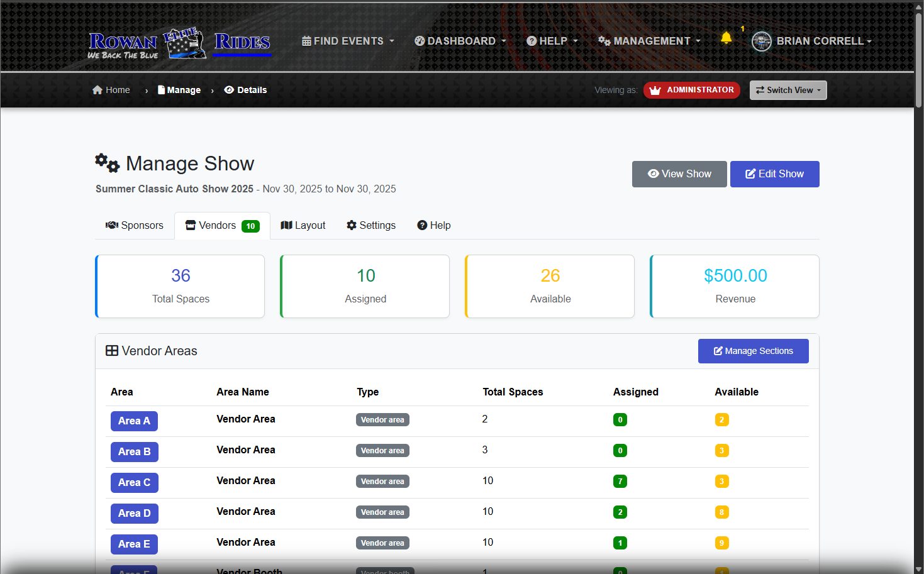Open the Dashboard dropdown
Viewport: 924px width, 574px height.
[460, 40]
